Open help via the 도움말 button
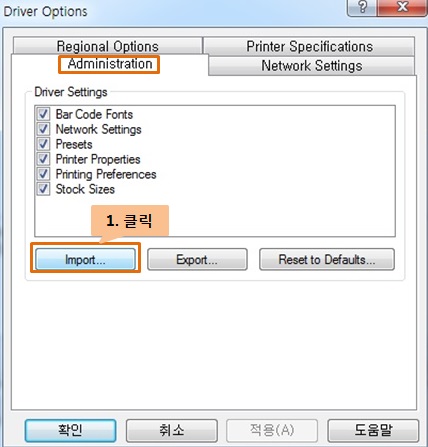Viewport: 428px width, 447px height. point(373,430)
